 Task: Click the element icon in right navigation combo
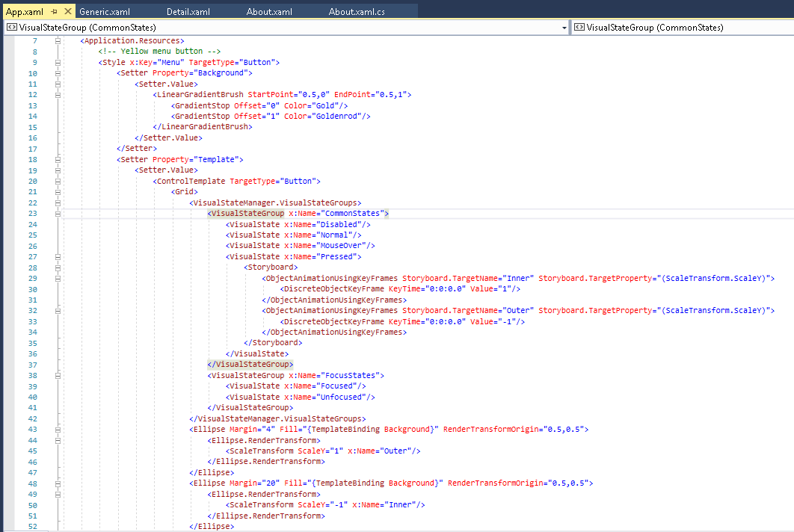pyautogui.click(x=579, y=28)
